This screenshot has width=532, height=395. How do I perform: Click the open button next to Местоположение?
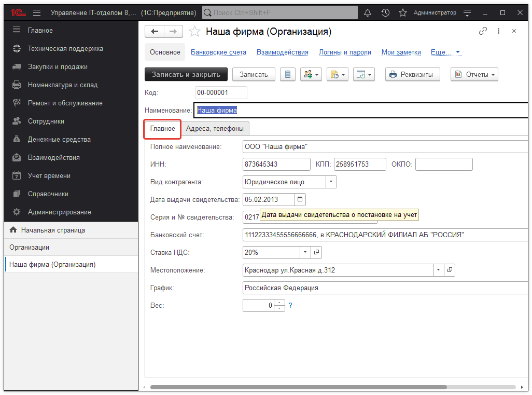450,270
